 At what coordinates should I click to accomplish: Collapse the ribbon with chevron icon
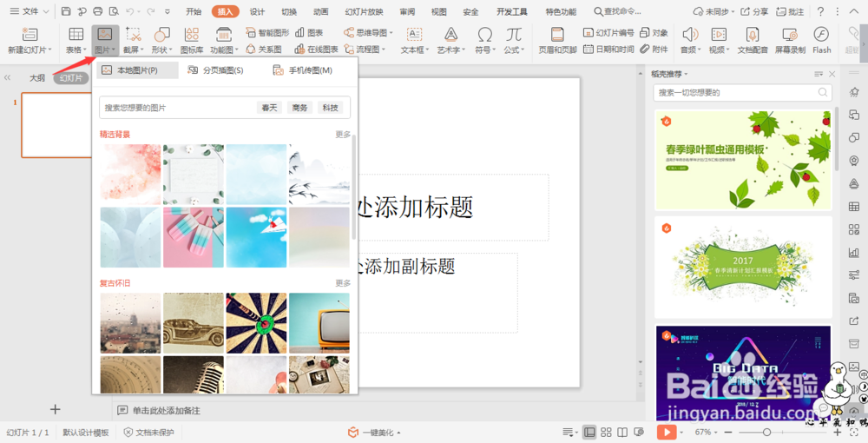click(855, 11)
